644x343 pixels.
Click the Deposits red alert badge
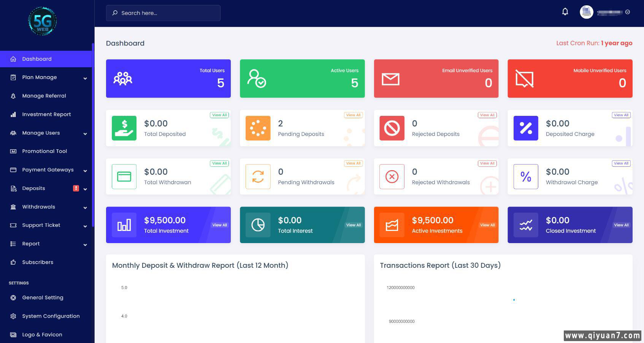pos(76,188)
